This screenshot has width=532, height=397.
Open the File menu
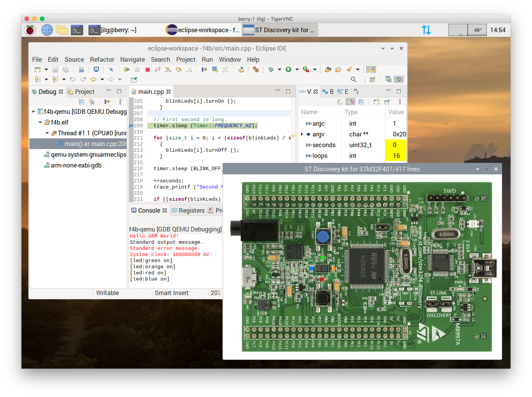pyautogui.click(x=37, y=59)
